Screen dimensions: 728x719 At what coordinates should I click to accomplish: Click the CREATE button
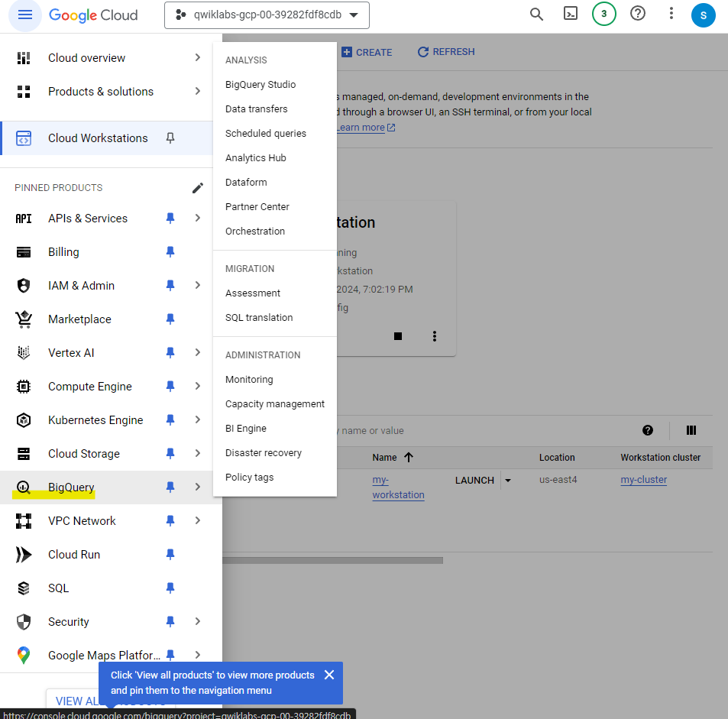367,52
